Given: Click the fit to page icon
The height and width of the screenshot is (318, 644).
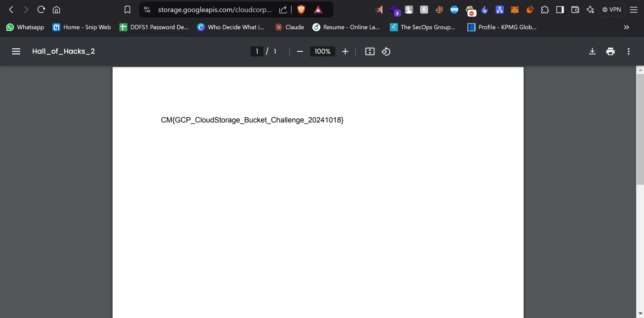Looking at the screenshot, I should point(370,51).
